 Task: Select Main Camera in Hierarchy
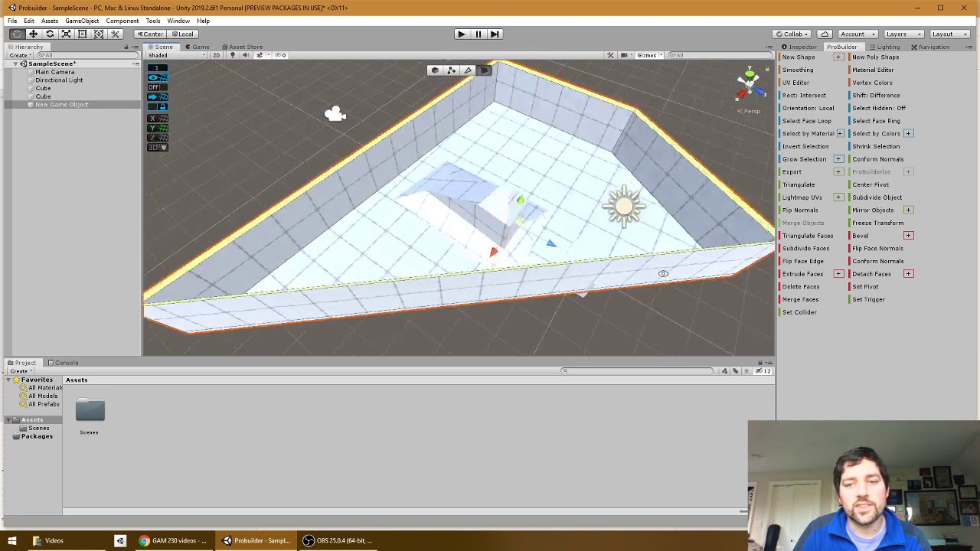(54, 72)
